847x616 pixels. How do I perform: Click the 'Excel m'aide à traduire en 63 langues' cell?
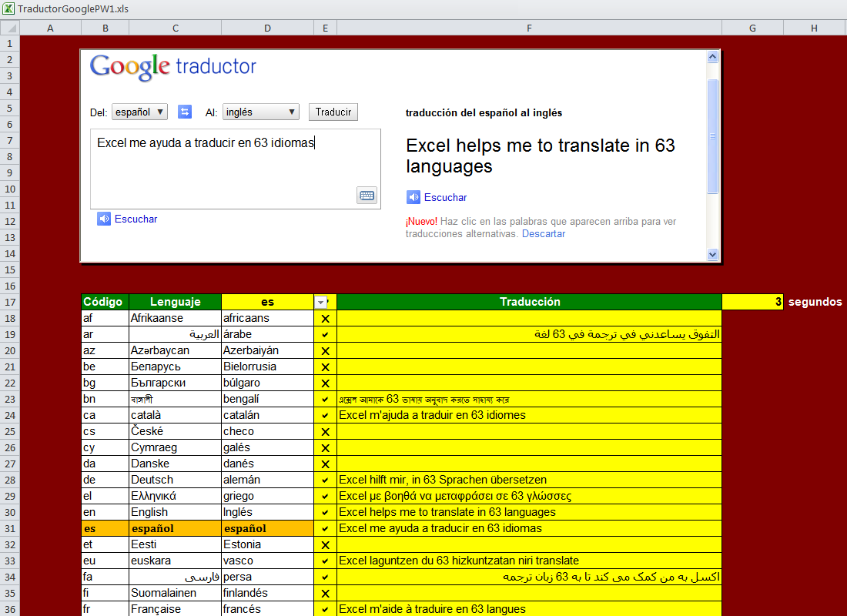click(x=530, y=609)
